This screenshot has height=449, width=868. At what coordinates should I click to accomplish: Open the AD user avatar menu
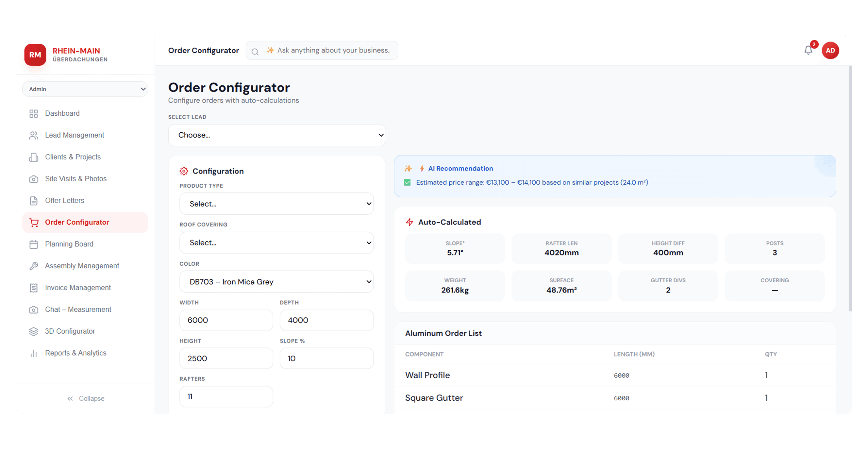(830, 50)
